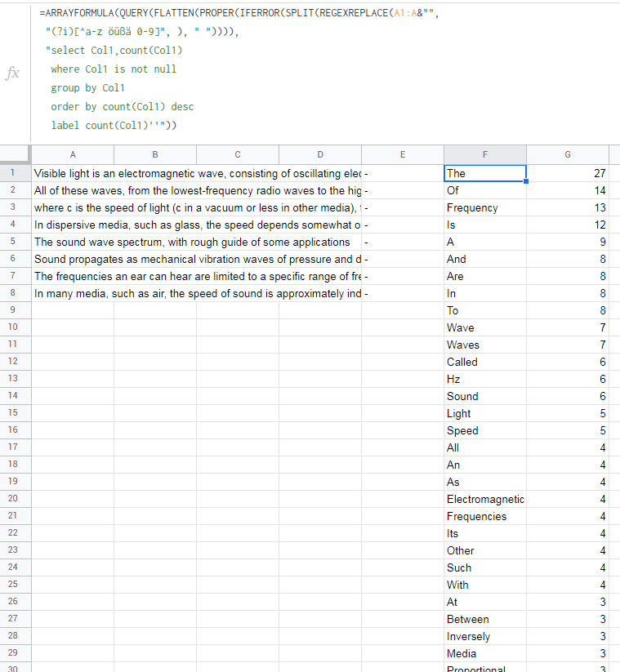Click the selected cell 'The'
This screenshot has width=620, height=672.
[x=485, y=173]
